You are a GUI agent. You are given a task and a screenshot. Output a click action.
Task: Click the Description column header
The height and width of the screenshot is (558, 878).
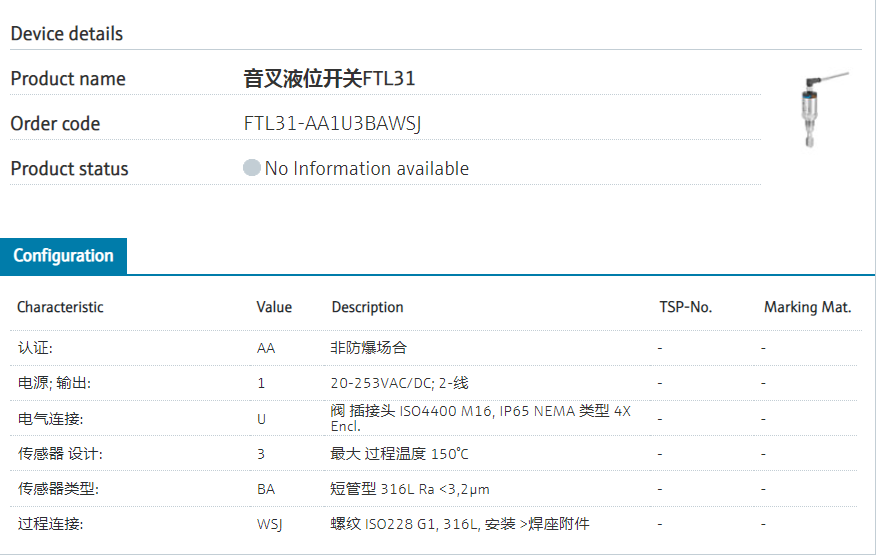click(x=367, y=307)
